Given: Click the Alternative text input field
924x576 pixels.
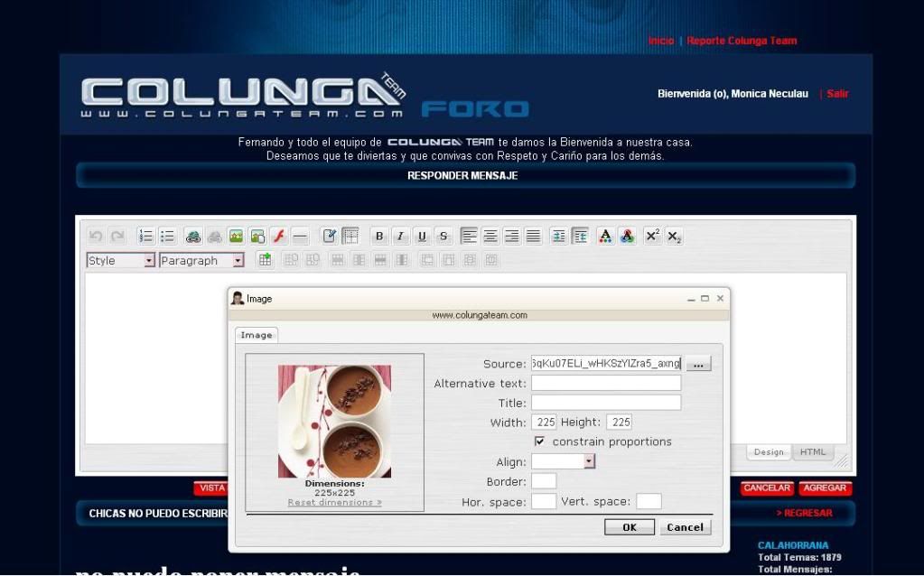Looking at the screenshot, I should point(605,384).
